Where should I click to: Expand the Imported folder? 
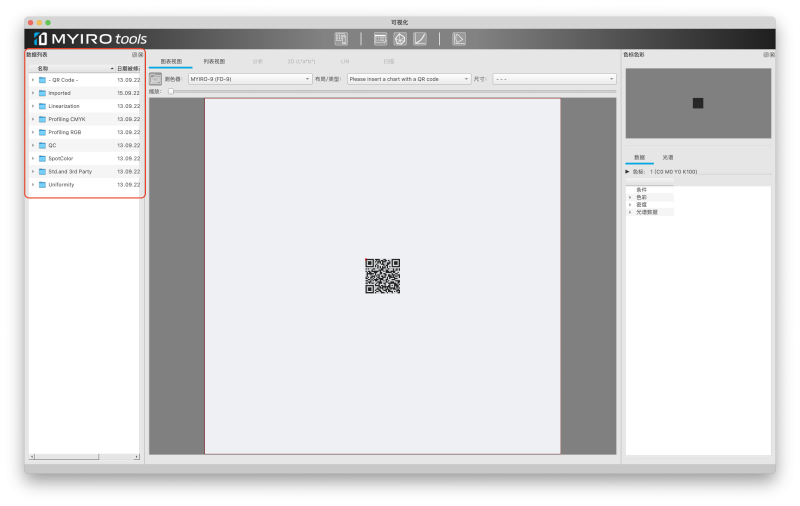coord(33,93)
